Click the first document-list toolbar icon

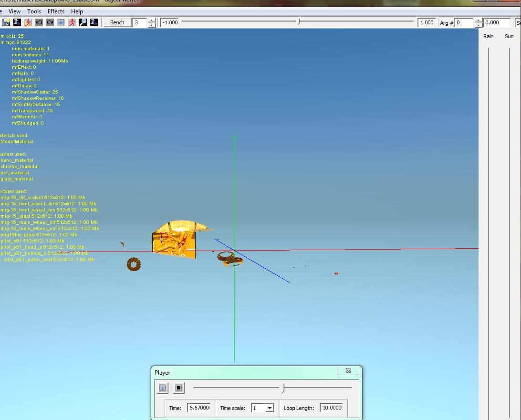tap(17, 22)
